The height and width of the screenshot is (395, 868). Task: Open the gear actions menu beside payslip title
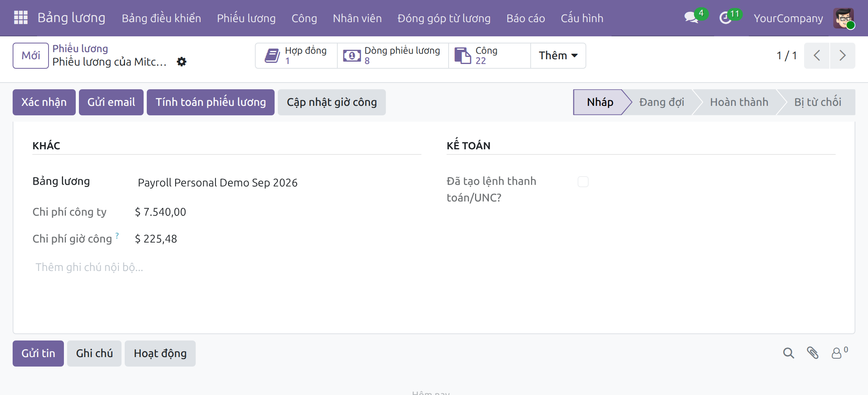[x=181, y=62]
